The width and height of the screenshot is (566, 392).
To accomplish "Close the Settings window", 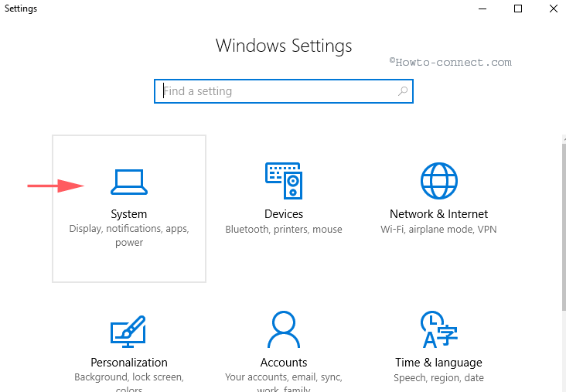I will click(x=554, y=9).
